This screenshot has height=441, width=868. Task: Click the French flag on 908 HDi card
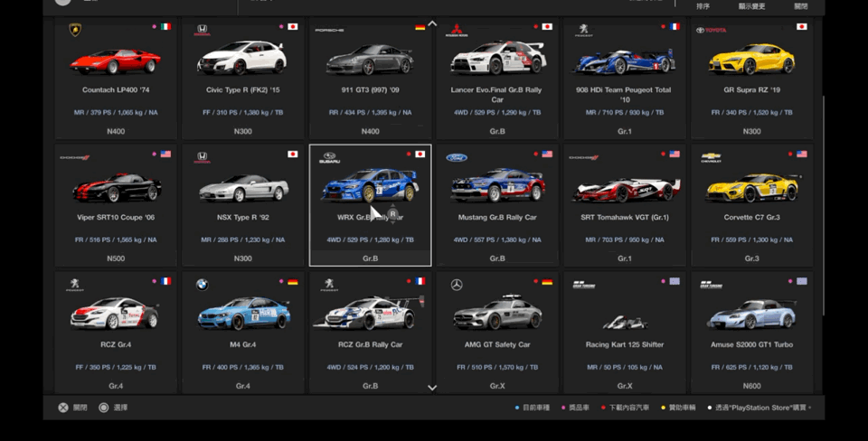[675, 26]
